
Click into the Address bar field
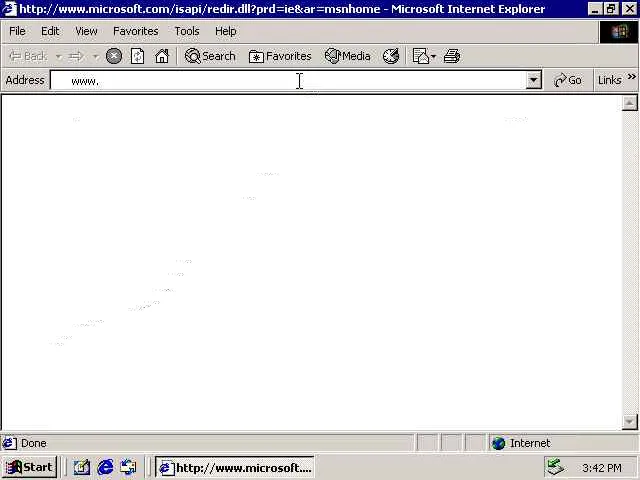tap(288, 80)
